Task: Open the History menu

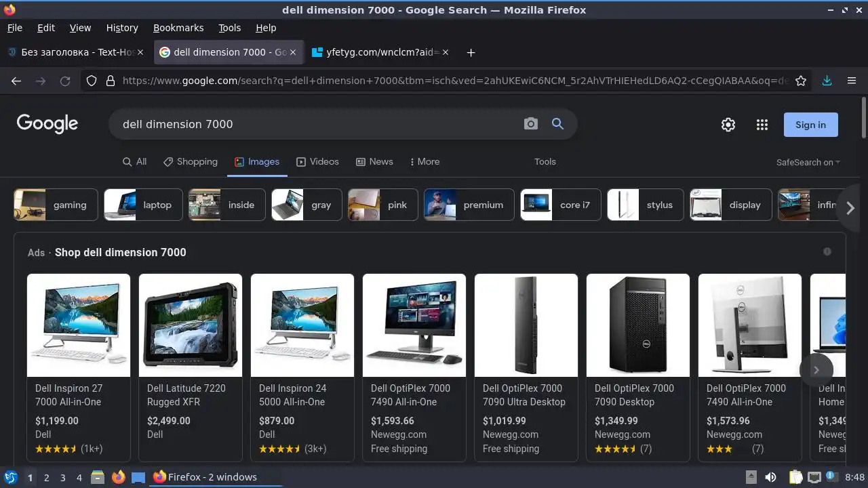Action: 122,28
